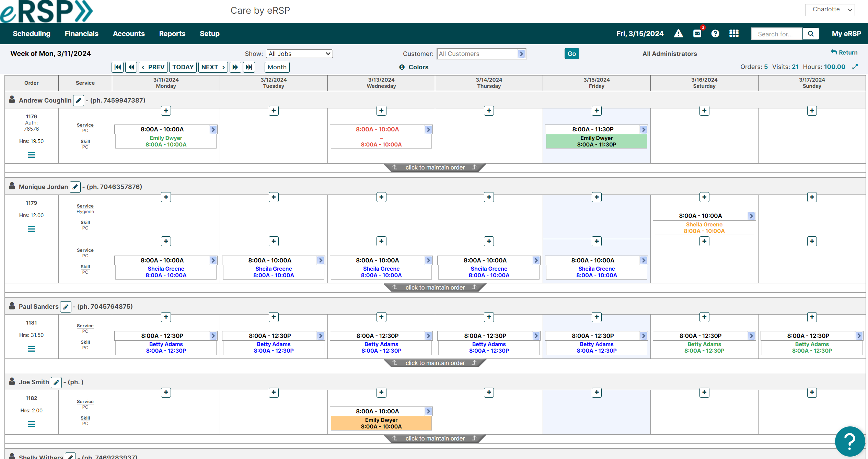The image size is (868, 459).
Task: Open the All Customers selector arrow
Action: 522,54
